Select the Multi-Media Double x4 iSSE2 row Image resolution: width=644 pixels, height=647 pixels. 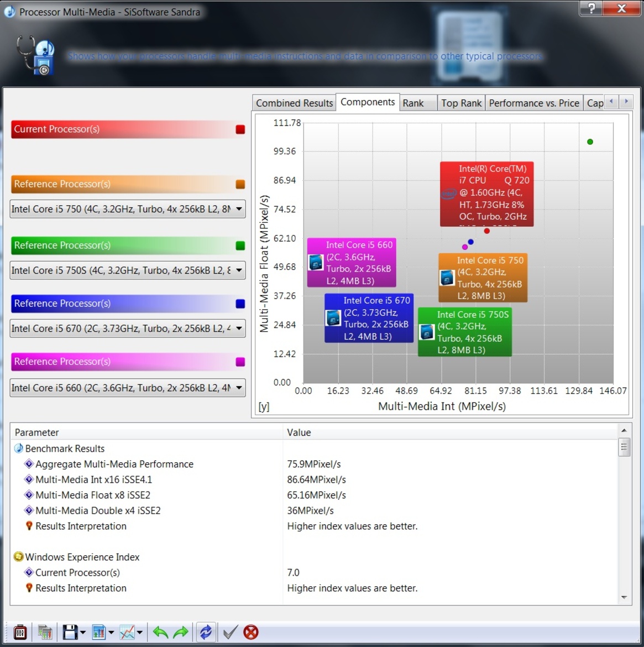click(x=313, y=510)
